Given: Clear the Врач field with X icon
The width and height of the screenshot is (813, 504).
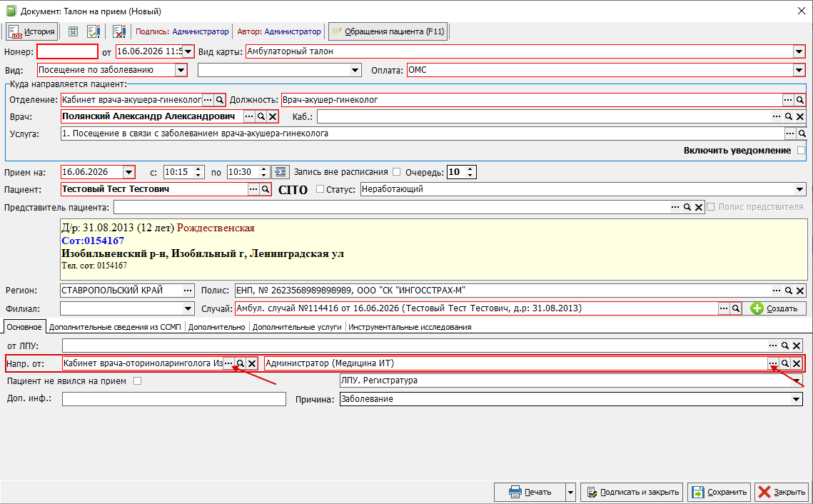Looking at the screenshot, I should click(273, 116).
